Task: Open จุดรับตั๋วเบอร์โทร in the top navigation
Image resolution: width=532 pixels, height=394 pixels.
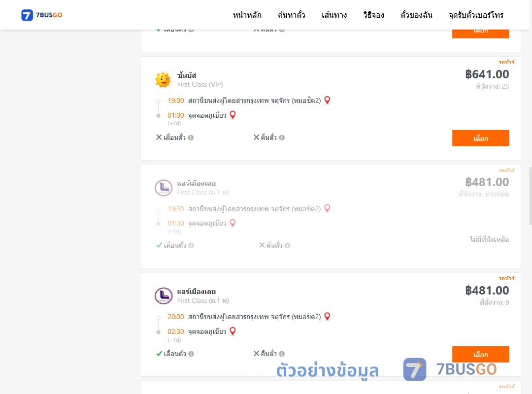Action: tap(476, 15)
